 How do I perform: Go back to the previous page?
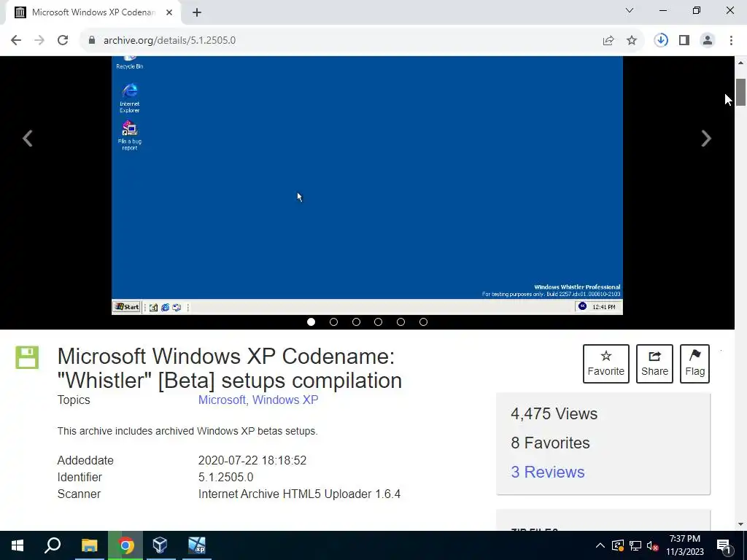coord(16,41)
